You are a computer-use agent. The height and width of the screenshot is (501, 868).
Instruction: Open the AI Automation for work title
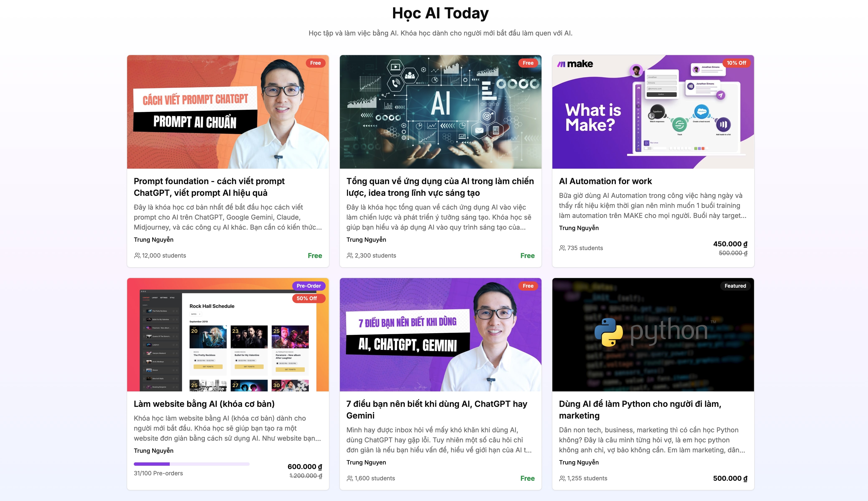(x=605, y=181)
